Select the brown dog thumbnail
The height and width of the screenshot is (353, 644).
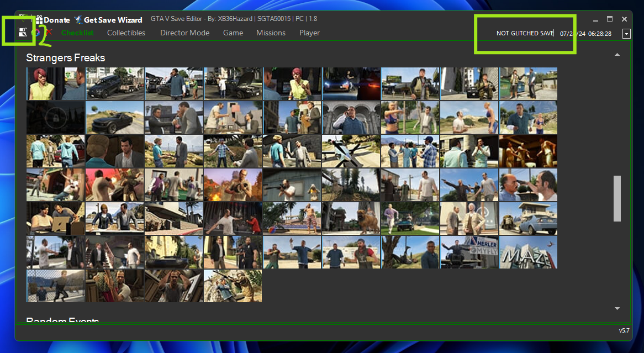351,219
